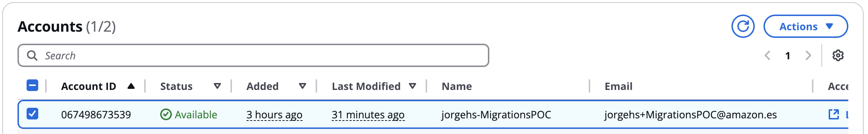Sort by Added column arrow
The width and height of the screenshot is (868, 134).
[302, 86]
